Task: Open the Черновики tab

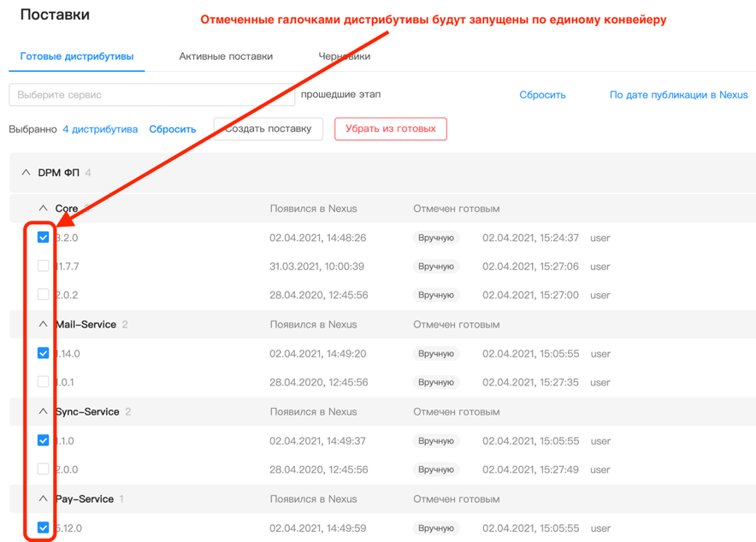Action: click(344, 56)
